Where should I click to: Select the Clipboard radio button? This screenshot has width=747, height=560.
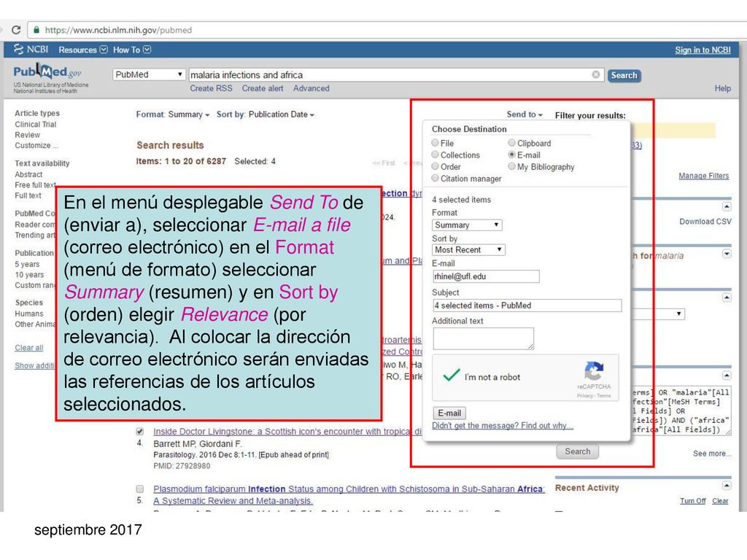pyautogui.click(x=511, y=142)
